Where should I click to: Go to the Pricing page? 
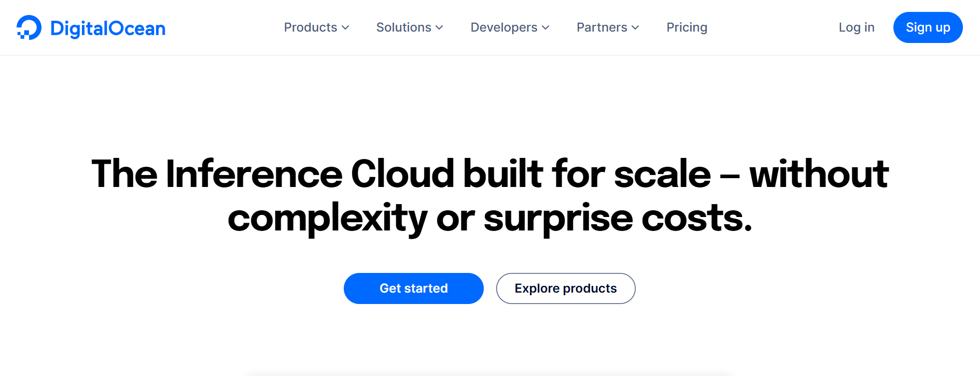pyautogui.click(x=687, y=27)
